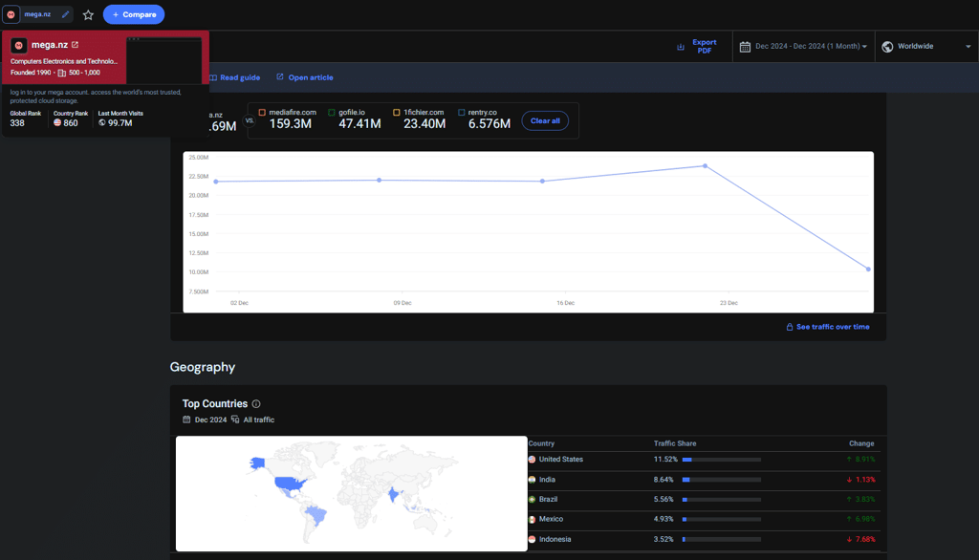This screenshot has height=560, width=979.
Task: Click Brazil on the world map
Action: pos(316,516)
